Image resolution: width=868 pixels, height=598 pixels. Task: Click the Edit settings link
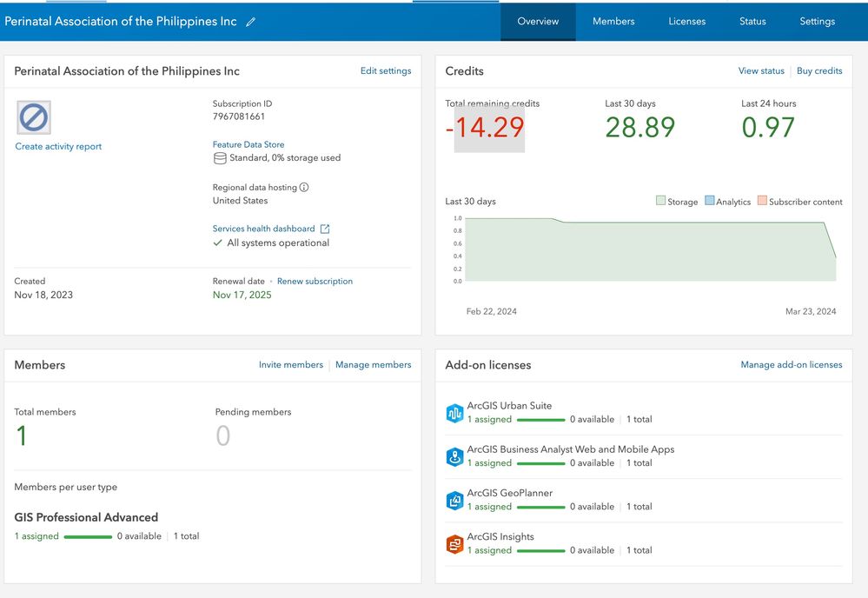386,71
